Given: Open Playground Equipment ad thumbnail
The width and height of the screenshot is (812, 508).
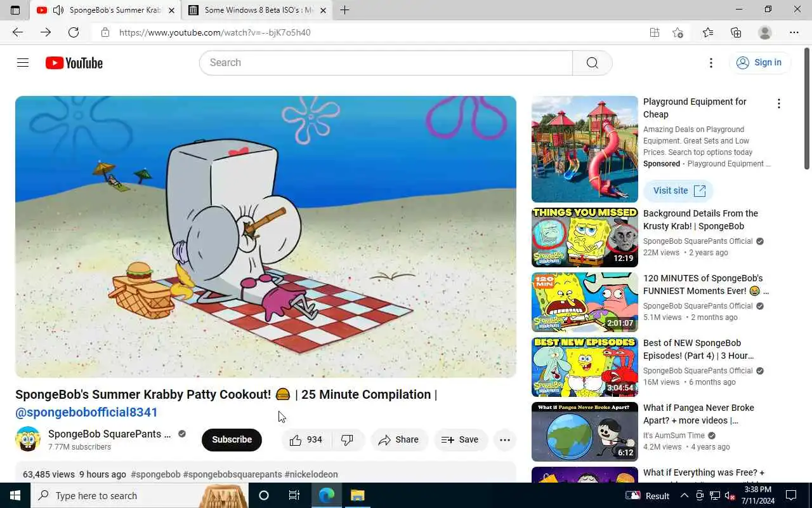Looking at the screenshot, I should [x=585, y=149].
